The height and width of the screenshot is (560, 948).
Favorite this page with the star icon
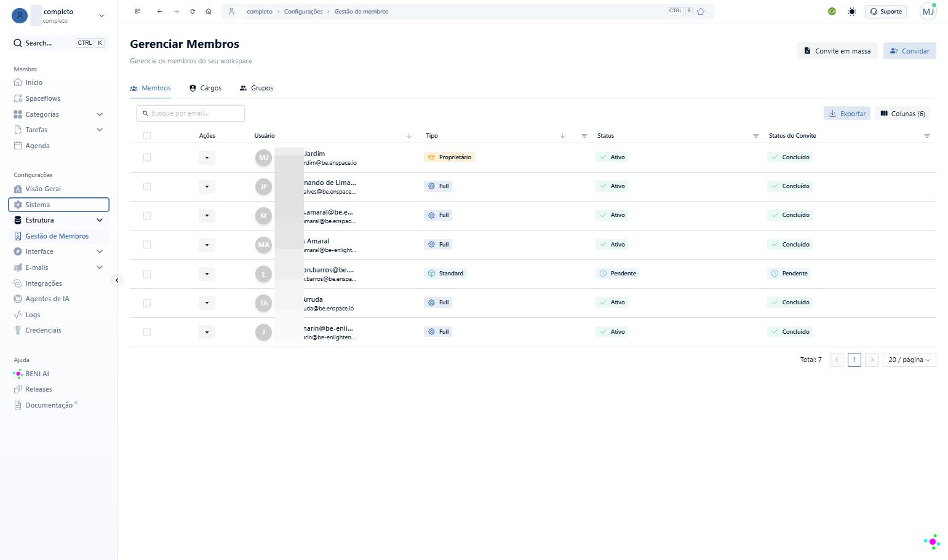pyautogui.click(x=701, y=12)
